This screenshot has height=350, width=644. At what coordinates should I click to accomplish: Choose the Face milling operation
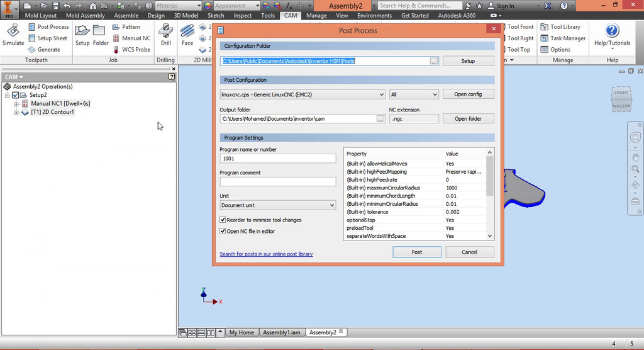point(187,35)
